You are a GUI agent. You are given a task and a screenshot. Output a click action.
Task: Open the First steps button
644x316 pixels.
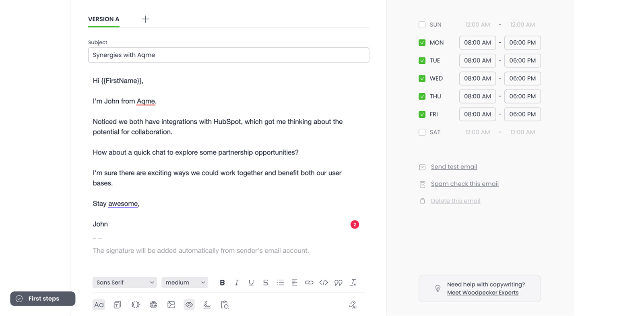[43, 299]
